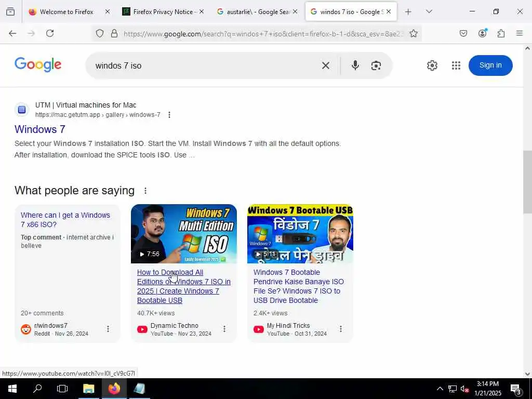This screenshot has width=532, height=399.
Task: Open options for UTM search result
Action: [169, 115]
